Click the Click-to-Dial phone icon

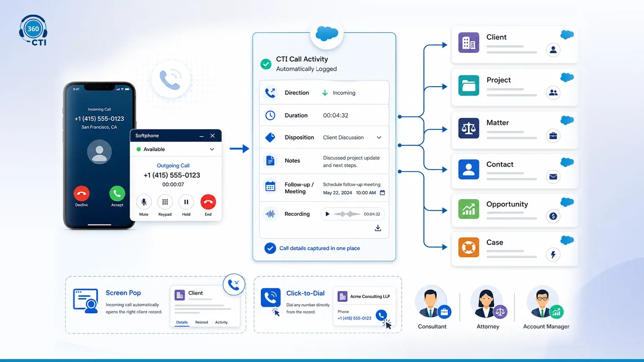pos(271,297)
